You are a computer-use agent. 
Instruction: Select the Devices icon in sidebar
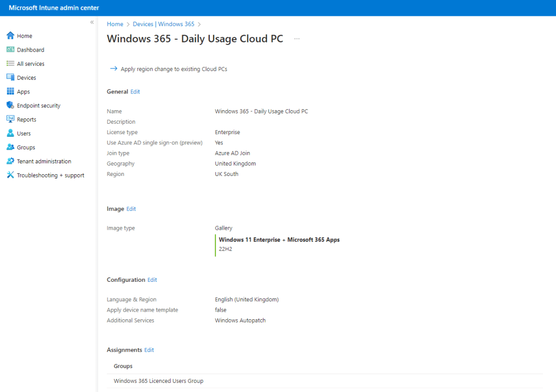point(10,78)
